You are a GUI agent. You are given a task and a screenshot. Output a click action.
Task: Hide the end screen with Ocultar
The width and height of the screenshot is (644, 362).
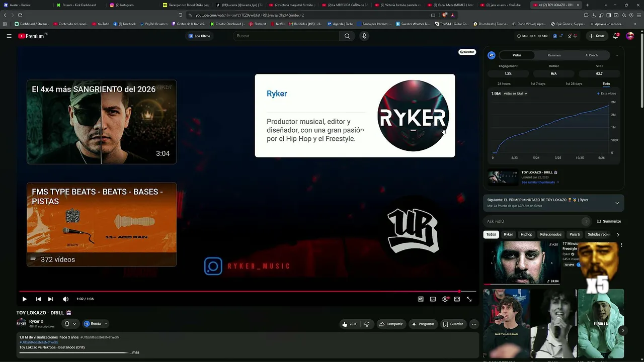[x=467, y=52]
